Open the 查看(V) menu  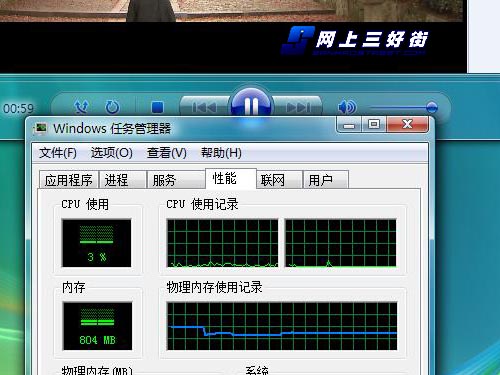click(167, 153)
